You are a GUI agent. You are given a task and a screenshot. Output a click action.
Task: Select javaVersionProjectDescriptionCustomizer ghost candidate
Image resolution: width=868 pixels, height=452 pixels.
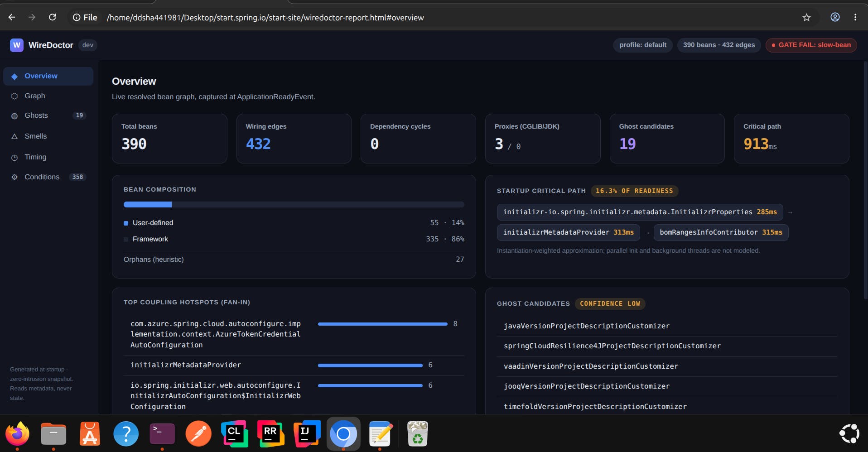(x=587, y=326)
